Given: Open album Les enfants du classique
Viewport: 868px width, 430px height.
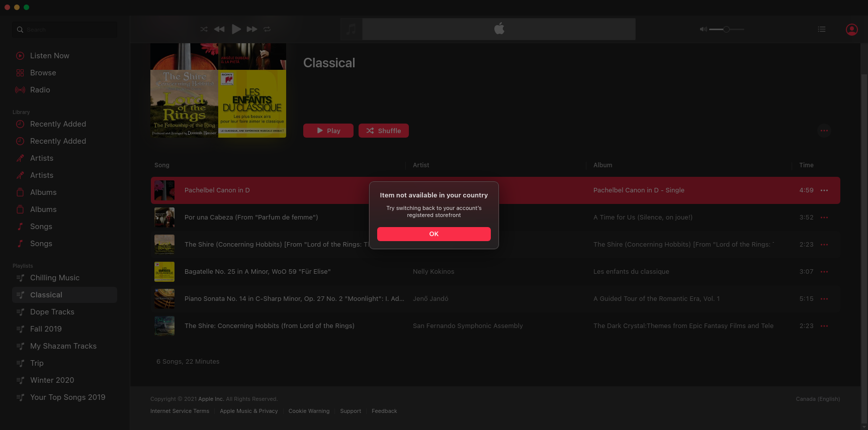Looking at the screenshot, I should tap(631, 272).
